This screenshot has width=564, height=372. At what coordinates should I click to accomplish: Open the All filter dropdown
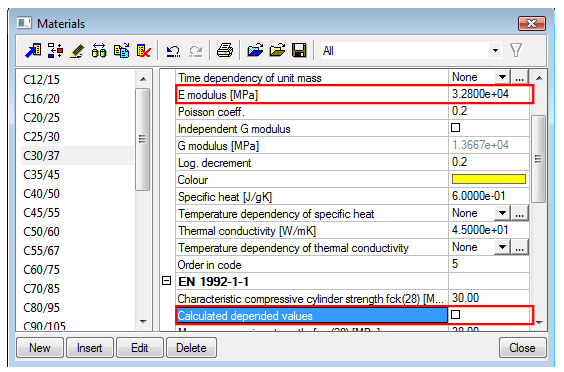(495, 50)
